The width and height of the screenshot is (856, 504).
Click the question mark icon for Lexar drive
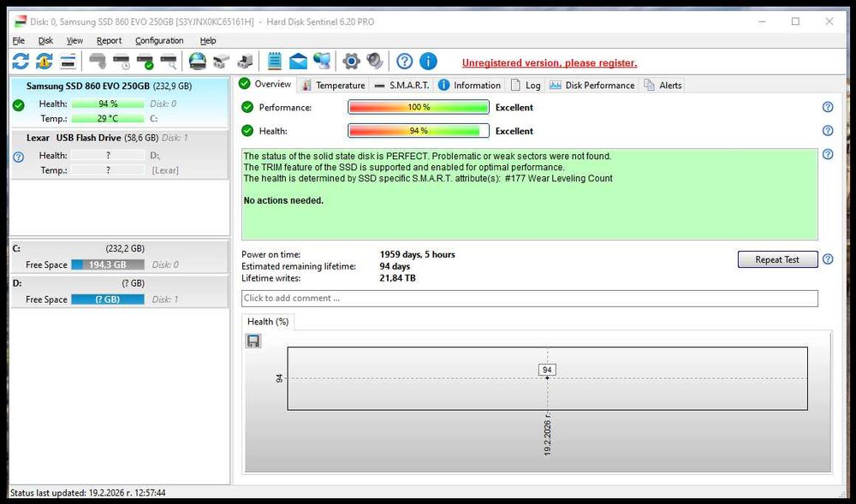(x=19, y=157)
